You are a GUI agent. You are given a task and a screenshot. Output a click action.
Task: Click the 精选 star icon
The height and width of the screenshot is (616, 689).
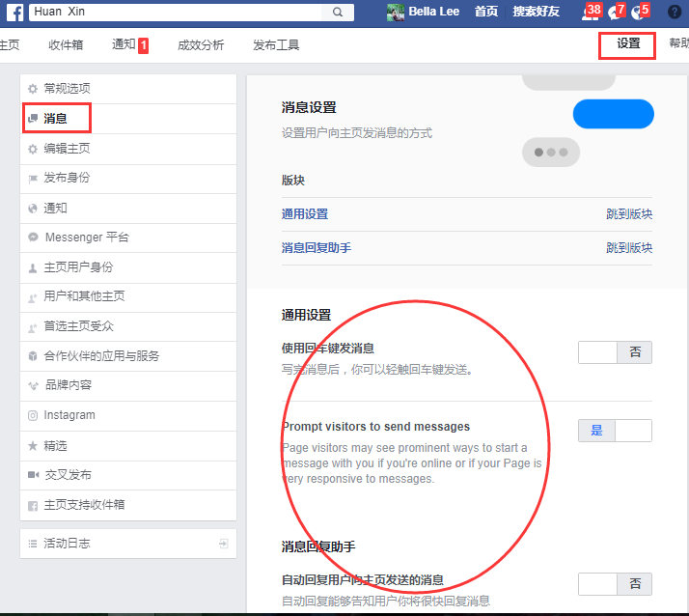click(x=33, y=446)
